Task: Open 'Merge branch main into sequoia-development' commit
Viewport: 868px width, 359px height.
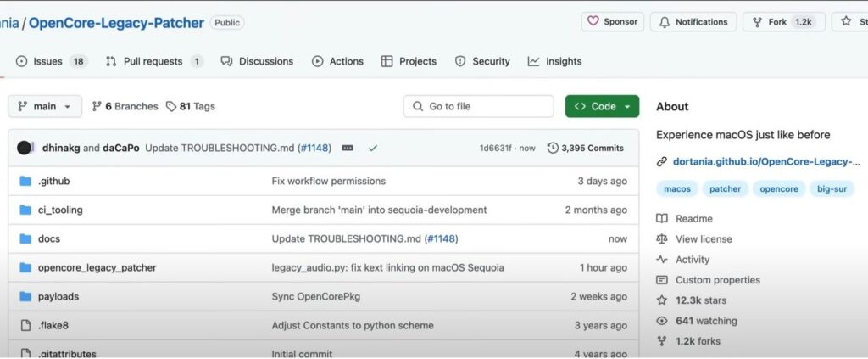Action: [x=379, y=210]
